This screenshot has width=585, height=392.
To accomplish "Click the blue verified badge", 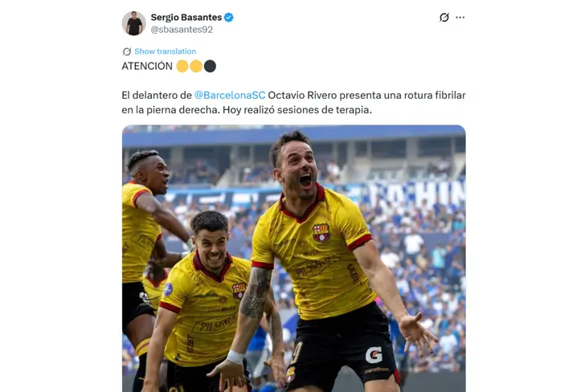I will click(229, 18).
